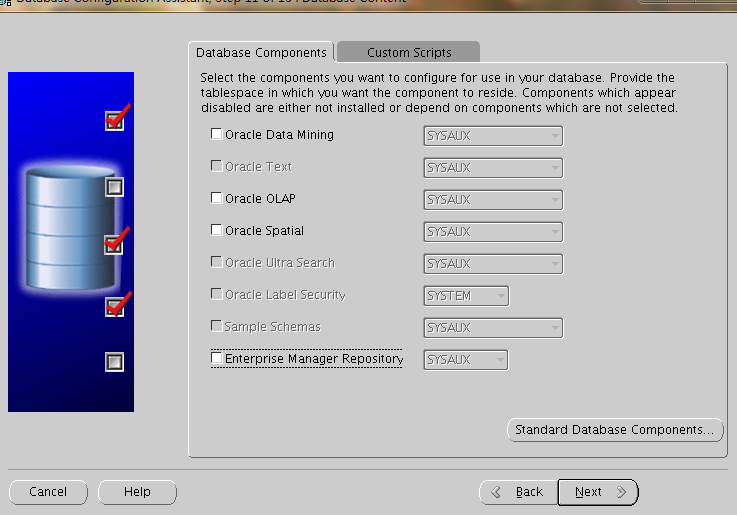Switch to the Custom Scripts tab

409,52
